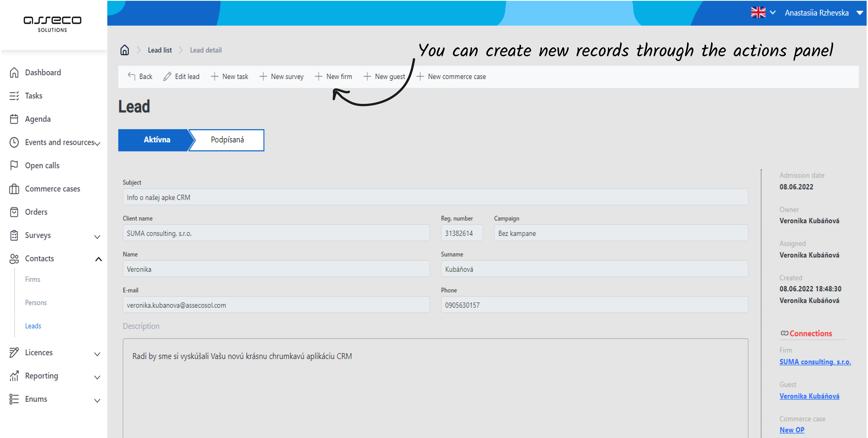Click the Events and resources clock icon
The image size is (868, 438).
click(14, 142)
